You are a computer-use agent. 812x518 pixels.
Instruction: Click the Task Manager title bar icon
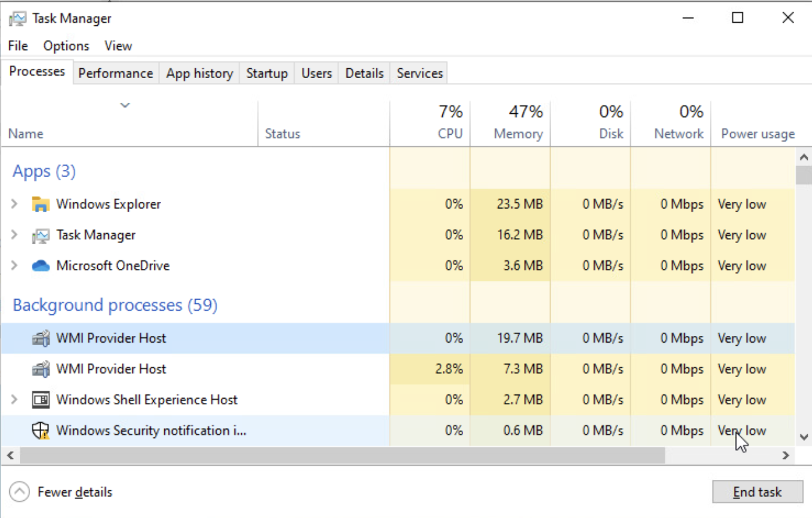pos(18,18)
